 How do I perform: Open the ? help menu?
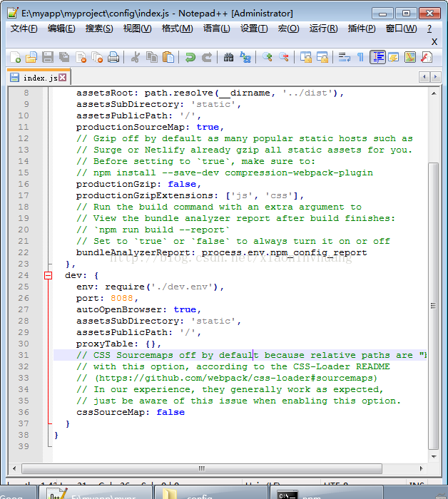click(x=429, y=29)
